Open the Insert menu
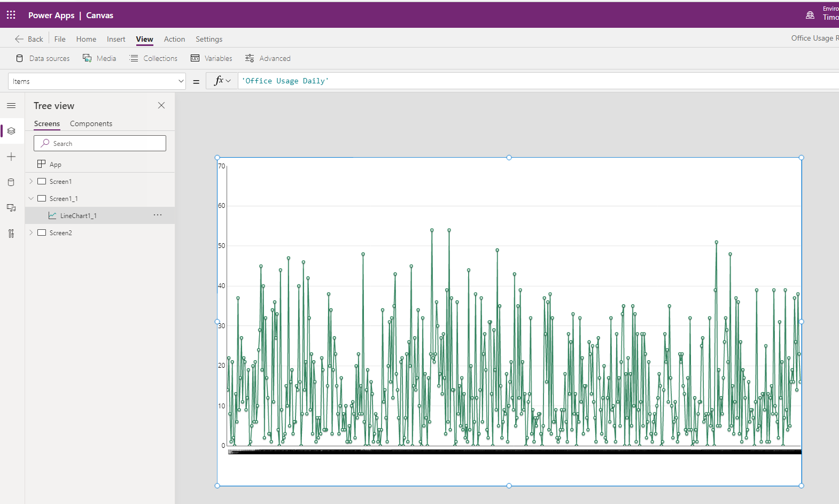The height and width of the screenshot is (504, 839). click(x=116, y=39)
